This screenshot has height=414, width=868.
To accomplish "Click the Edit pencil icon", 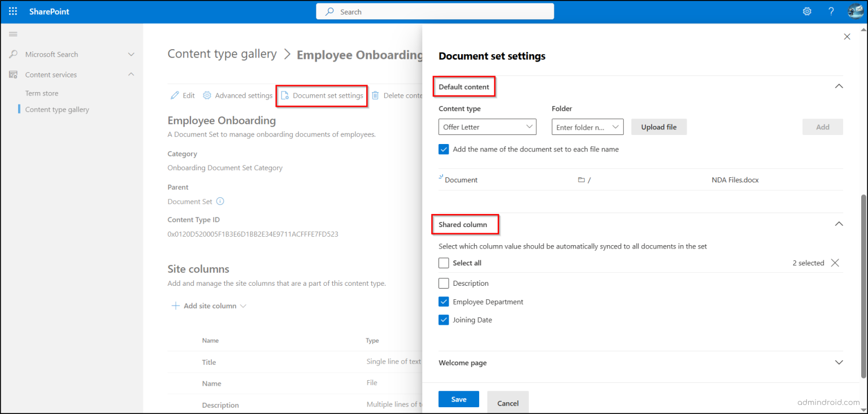I will pyautogui.click(x=175, y=95).
